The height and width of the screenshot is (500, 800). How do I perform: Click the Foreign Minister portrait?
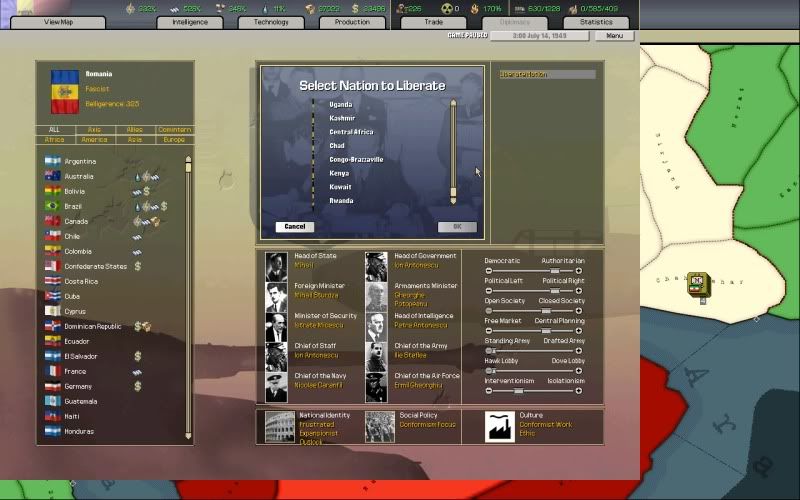276,297
